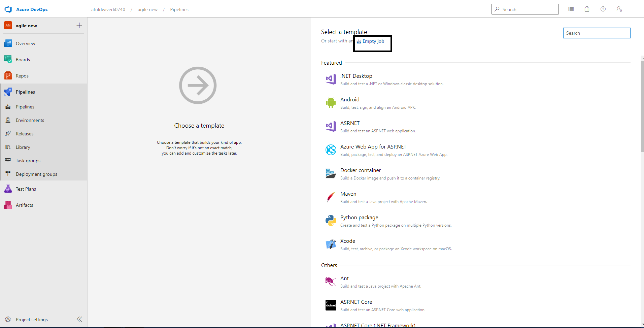644x328 pixels.
Task: Focus the template Search field
Action: click(x=597, y=33)
